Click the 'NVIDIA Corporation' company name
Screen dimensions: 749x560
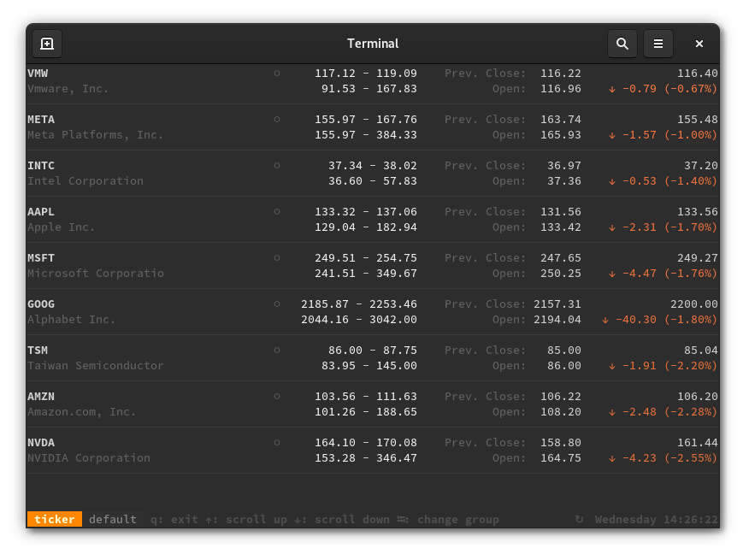click(89, 457)
